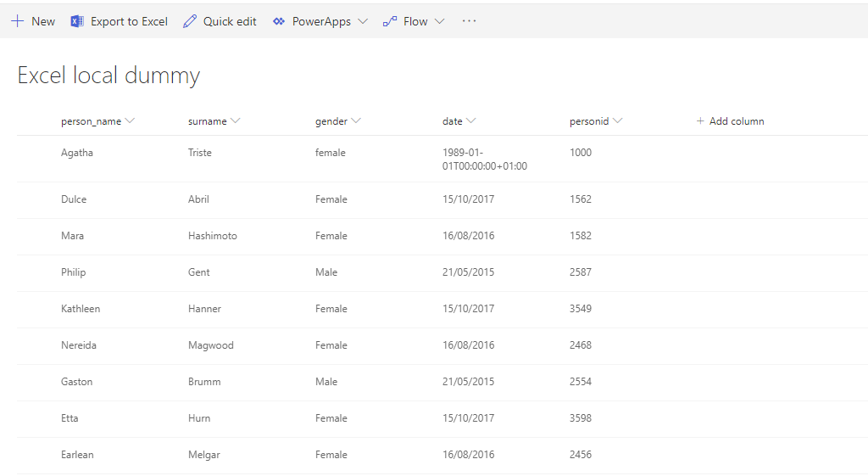Click the Export to Excel label
The image size is (868, 476).
pos(129,21)
